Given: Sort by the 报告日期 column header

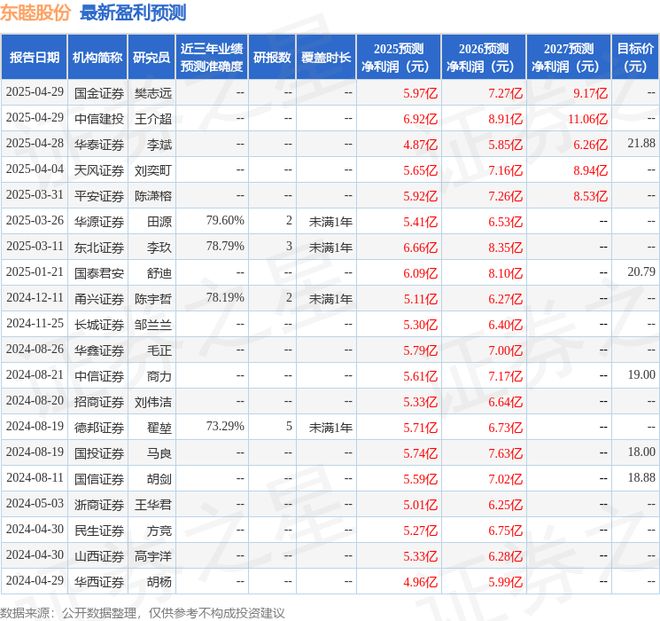Looking at the screenshot, I should click(x=34, y=57).
